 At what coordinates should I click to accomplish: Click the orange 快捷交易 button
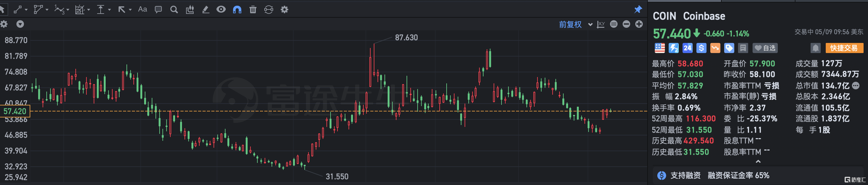pos(844,48)
